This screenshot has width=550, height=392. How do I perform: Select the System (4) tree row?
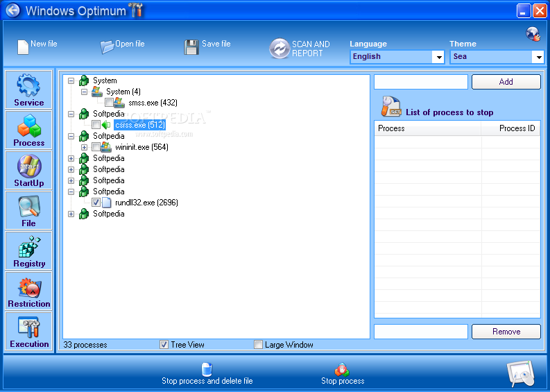[x=123, y=92]
